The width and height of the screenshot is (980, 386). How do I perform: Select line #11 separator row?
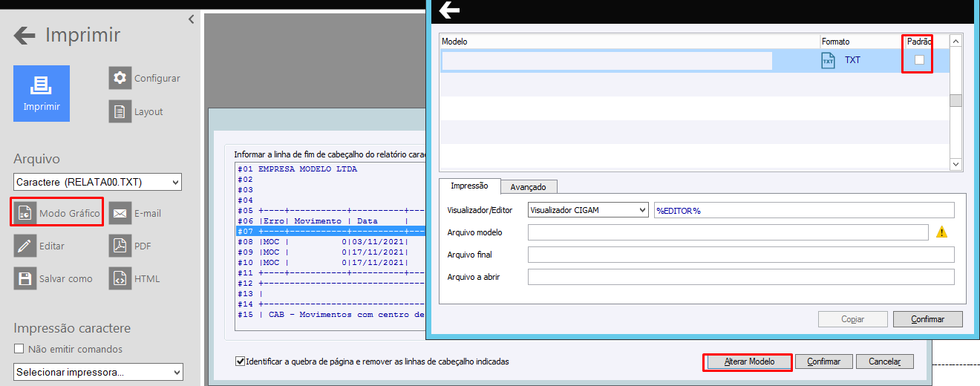point(329,272)
